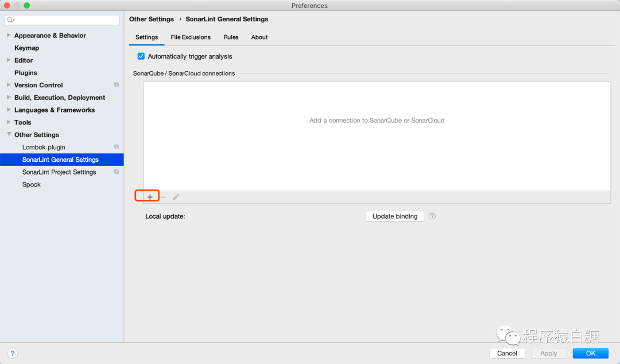
Task: Click the Cancel button
Action: coord(507,353)
